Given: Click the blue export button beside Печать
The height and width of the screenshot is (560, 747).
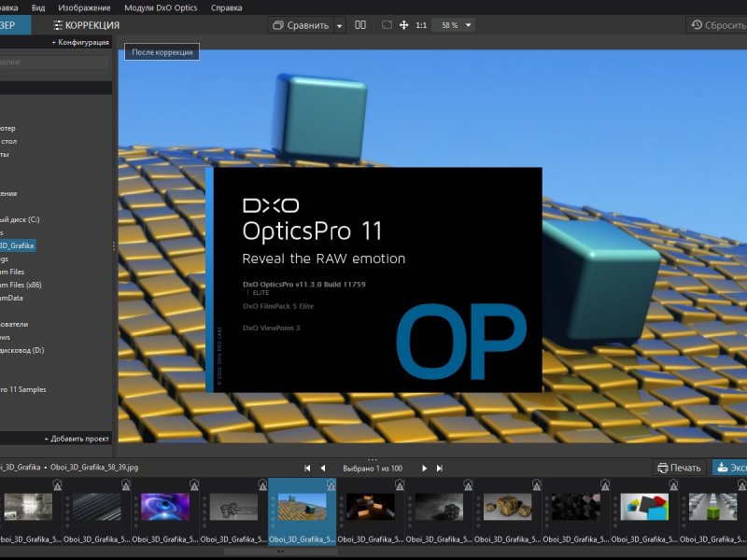Looking at the screenshot, I should tap(729, 468).
